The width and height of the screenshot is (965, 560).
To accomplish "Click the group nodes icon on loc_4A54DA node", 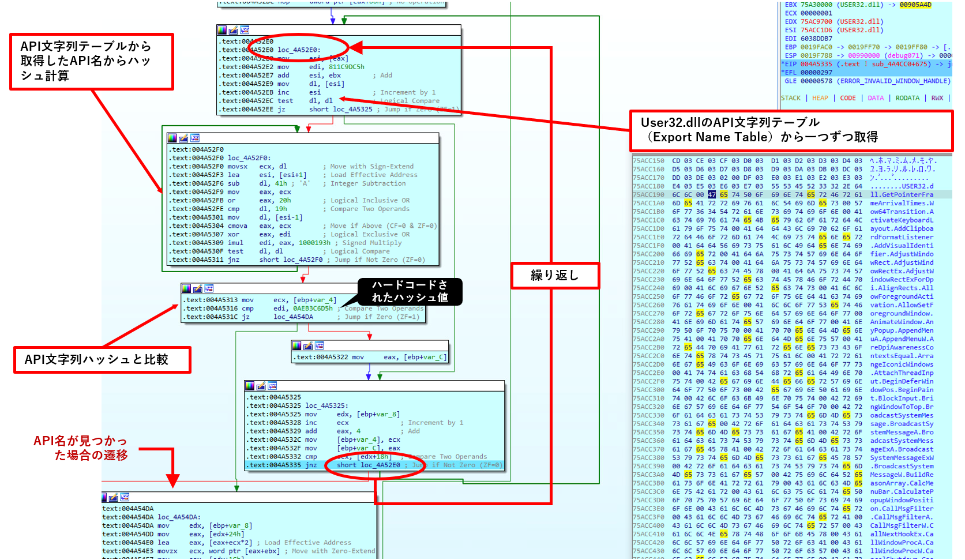I will click(125, 497).
